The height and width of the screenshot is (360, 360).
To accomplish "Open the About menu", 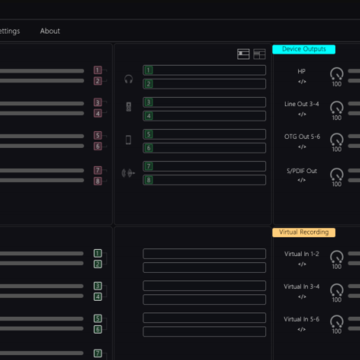I will coord(50,31).
